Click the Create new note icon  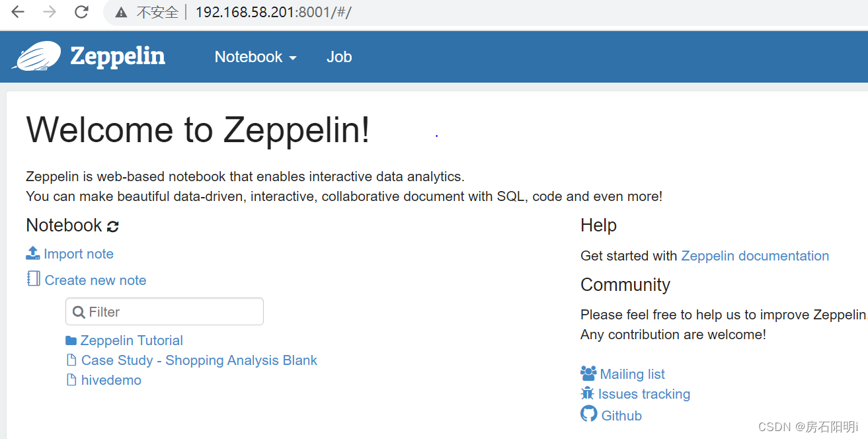coord(33,279)
